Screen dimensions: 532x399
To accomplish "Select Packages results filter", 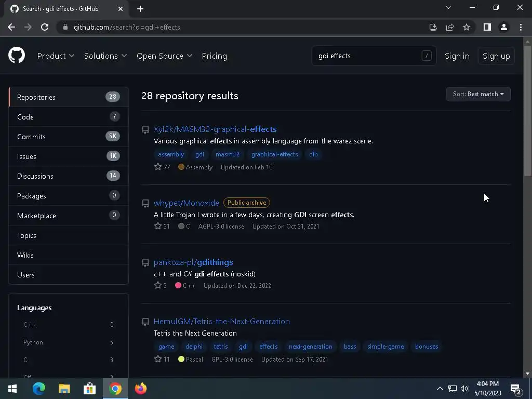I will pyautogui.click(x=69, y=196).
